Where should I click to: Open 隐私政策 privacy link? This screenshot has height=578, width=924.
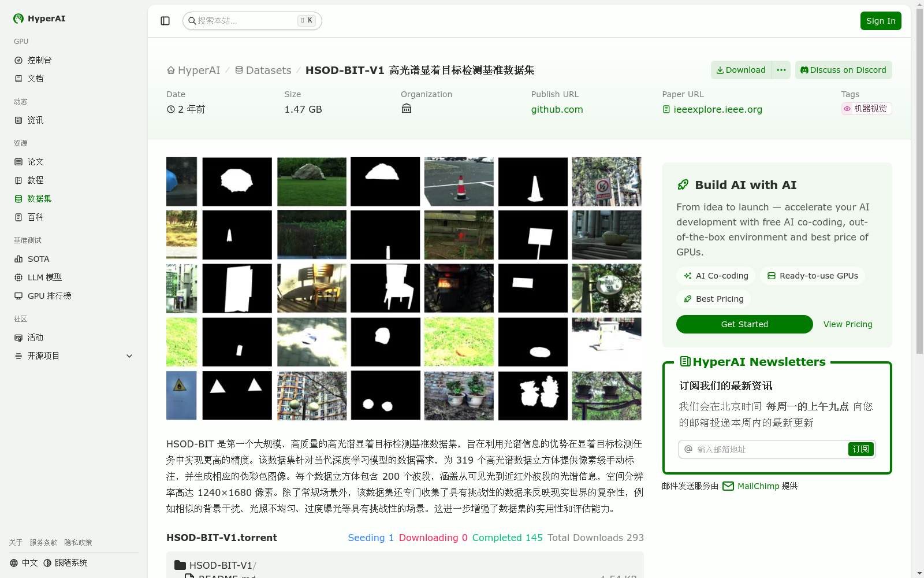(x=78, y=543)
